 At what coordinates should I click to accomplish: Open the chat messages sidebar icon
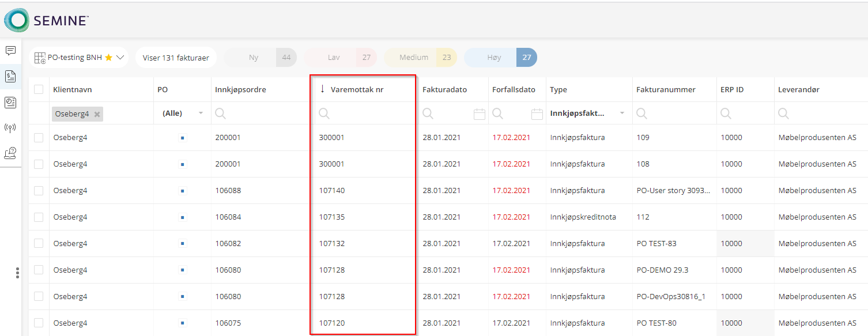click(x=10, y=51)
